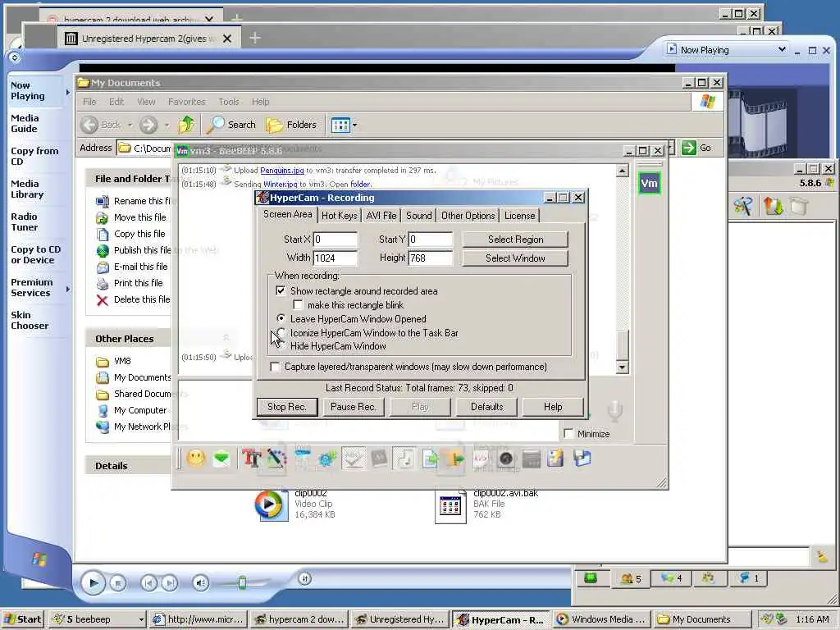Screen dimensions: 840x630
Task: Open the 5 beebeep taskbar group dropdown
Action: tap(141, 619)
